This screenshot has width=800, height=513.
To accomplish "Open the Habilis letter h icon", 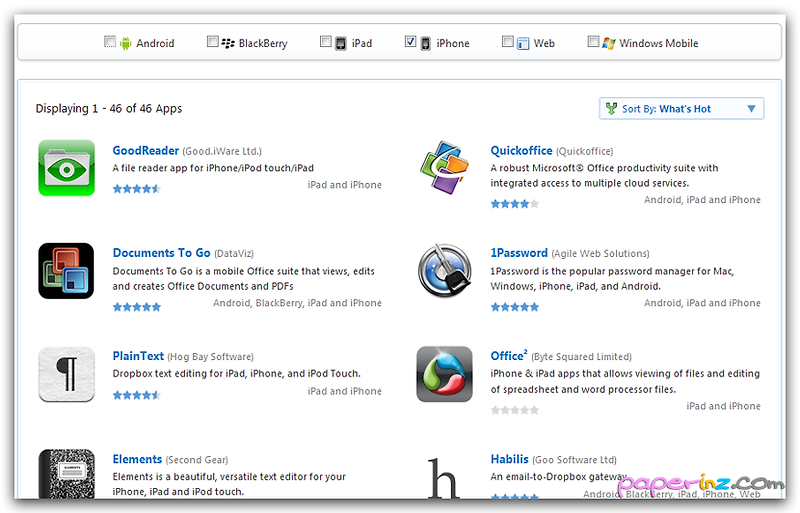I will click(x=443, y=478).
